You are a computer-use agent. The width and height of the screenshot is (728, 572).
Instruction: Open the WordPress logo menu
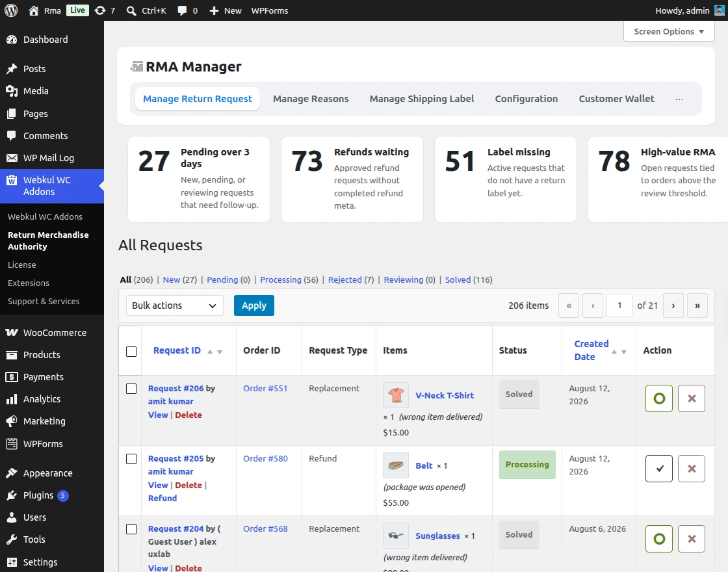pos(11,10)
